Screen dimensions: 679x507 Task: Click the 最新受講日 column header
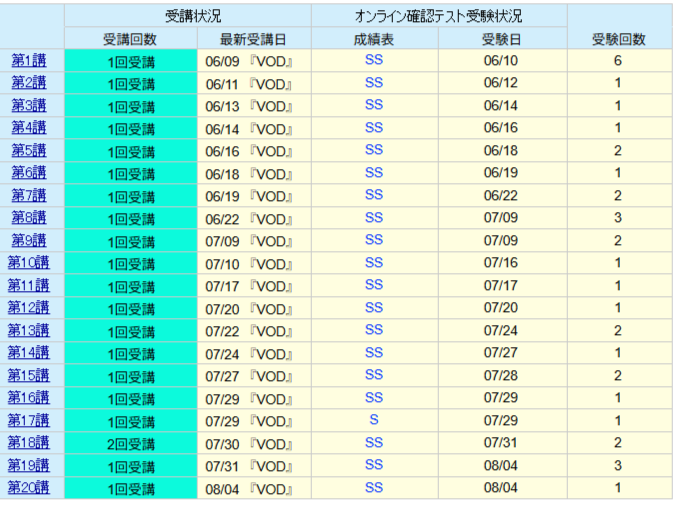[253, 39]
